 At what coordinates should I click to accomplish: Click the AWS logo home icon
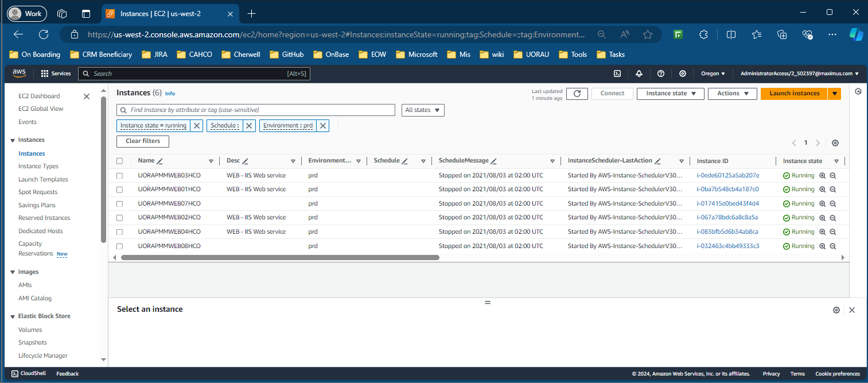(20, 73)
